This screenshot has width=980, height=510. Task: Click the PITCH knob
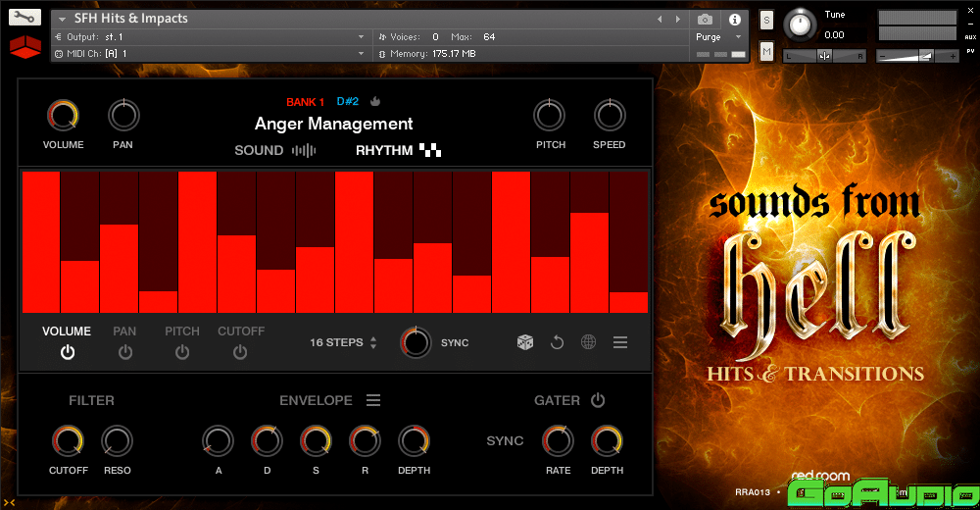tap(550, 115)
